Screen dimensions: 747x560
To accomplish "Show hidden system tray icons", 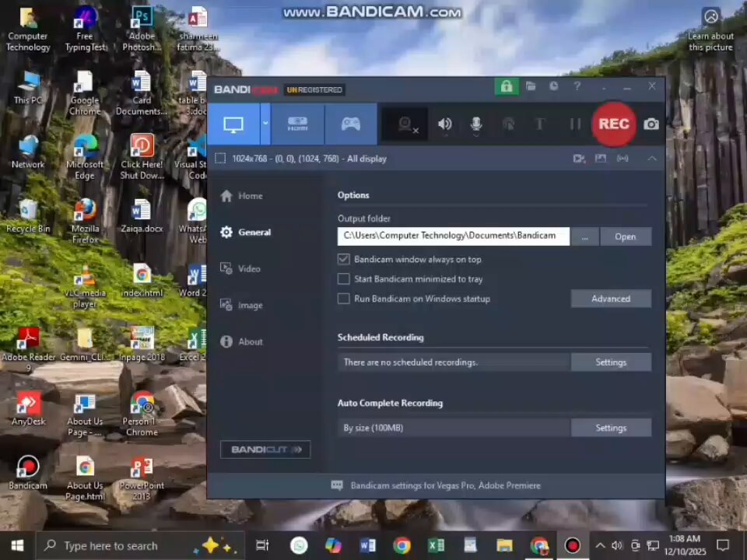I will 600,546.
